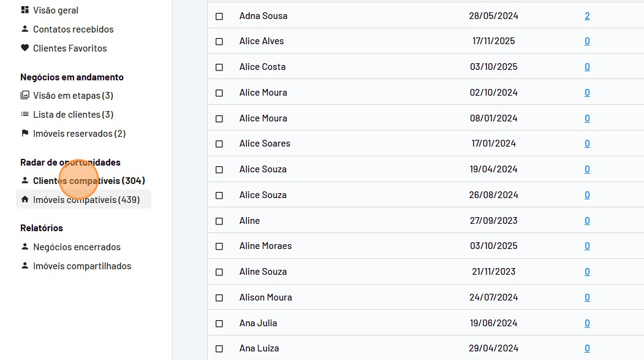Check the box for Adna Sousa
644x360 pixels.
pos(219,16)
